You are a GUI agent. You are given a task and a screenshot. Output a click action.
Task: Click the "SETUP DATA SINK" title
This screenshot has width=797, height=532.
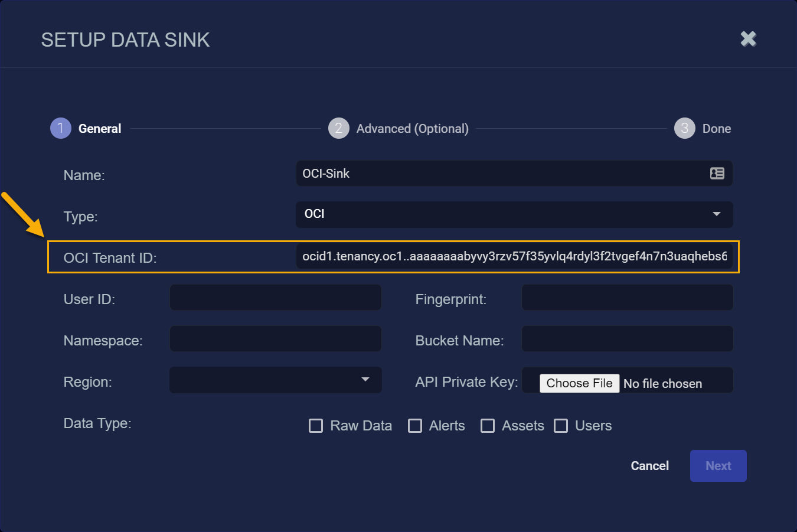(x=126, y=40)
